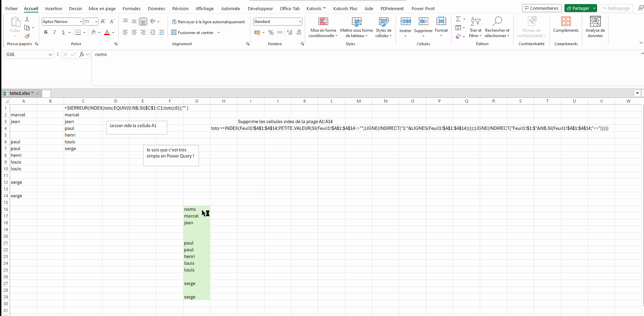Click the Compléments add-ins icon

click(566, 25)
